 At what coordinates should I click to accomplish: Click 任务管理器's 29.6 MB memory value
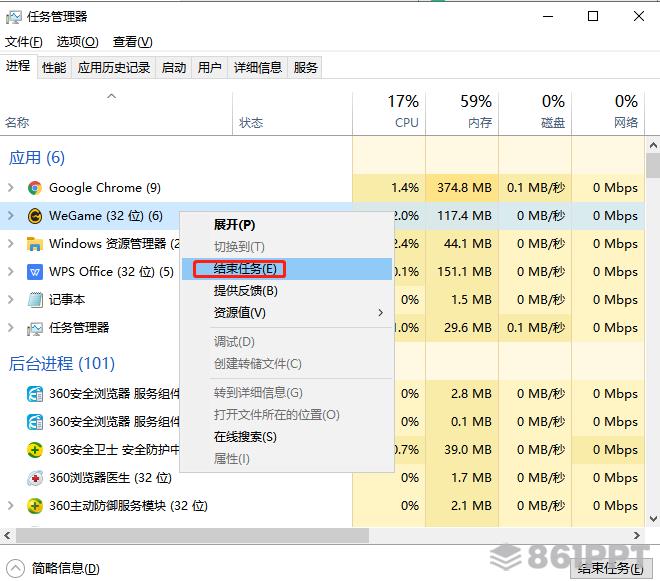[x=468, y=328]
